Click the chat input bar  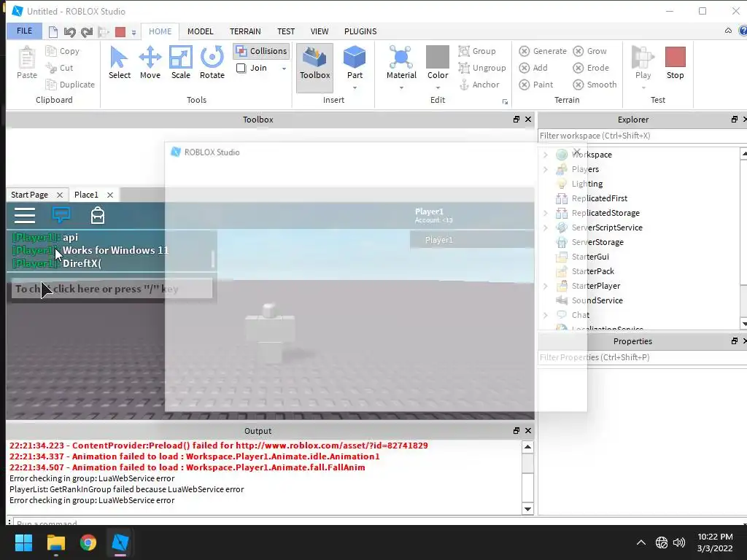coord(112,289)
